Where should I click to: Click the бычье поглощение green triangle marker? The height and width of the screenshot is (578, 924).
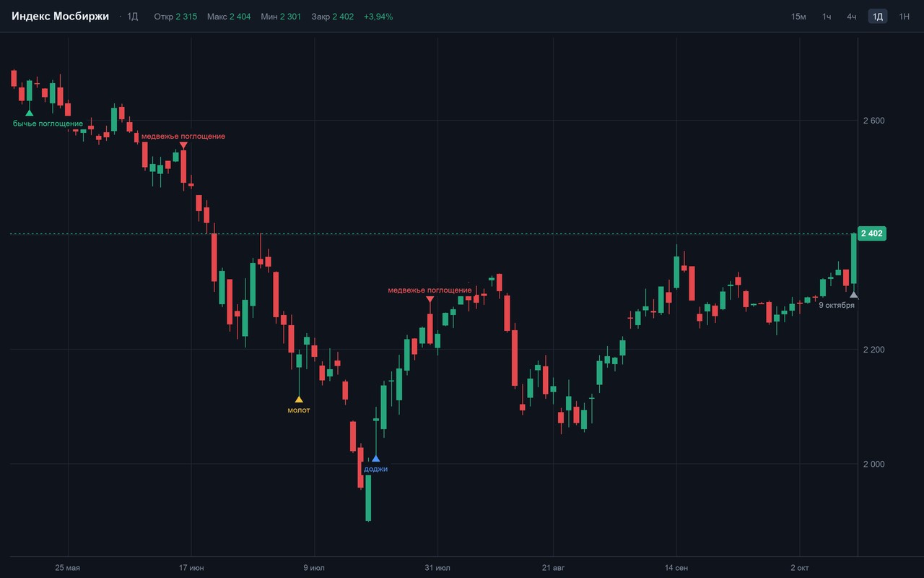29,113
